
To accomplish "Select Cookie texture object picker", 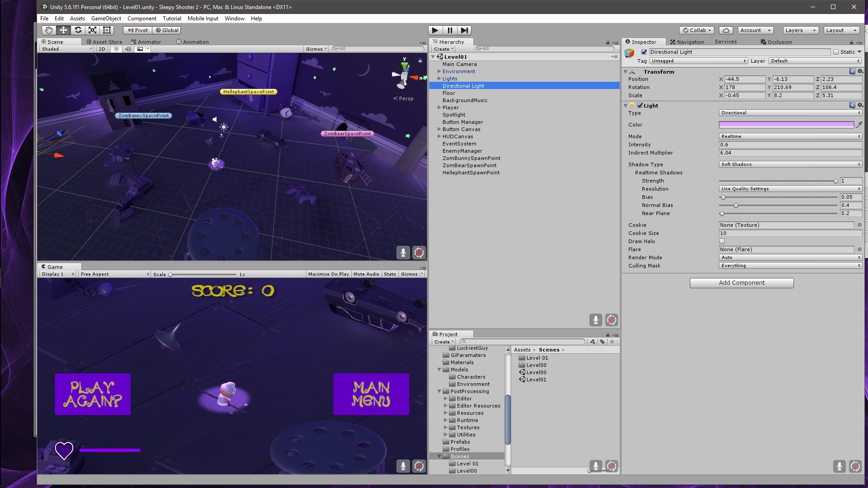I will tap(859, 225).
